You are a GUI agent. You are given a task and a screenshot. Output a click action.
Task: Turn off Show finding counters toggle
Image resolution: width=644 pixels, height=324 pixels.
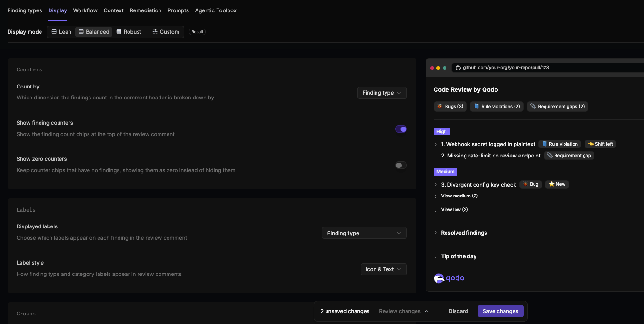[401, 129]
